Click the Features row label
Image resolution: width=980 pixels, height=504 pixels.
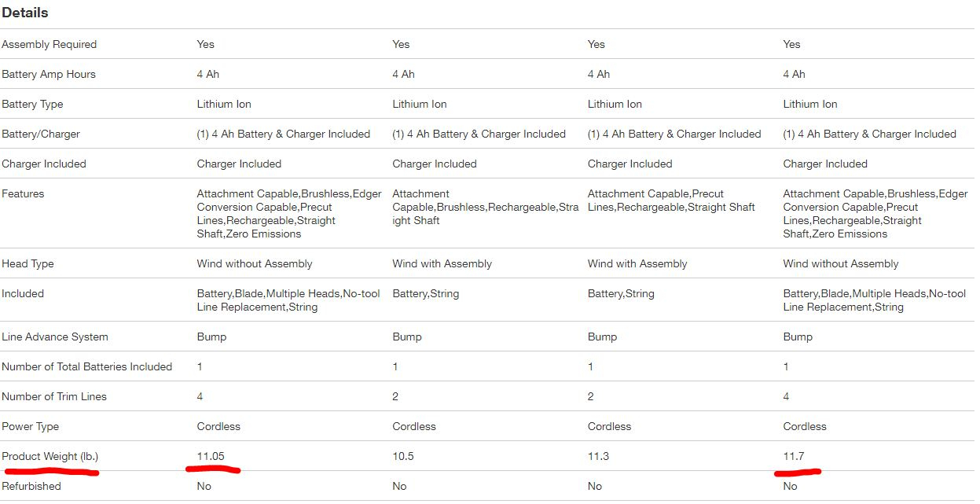[23, 193]
